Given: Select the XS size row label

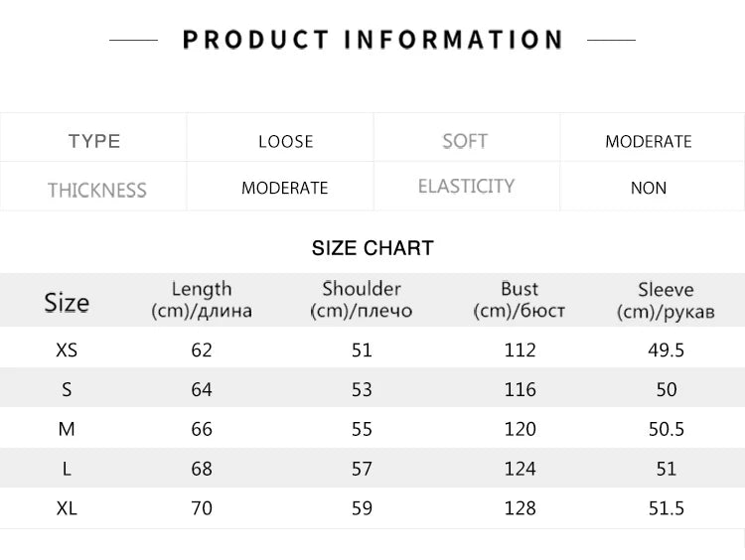Looking at the screenshot, I should tap(67, 350).
